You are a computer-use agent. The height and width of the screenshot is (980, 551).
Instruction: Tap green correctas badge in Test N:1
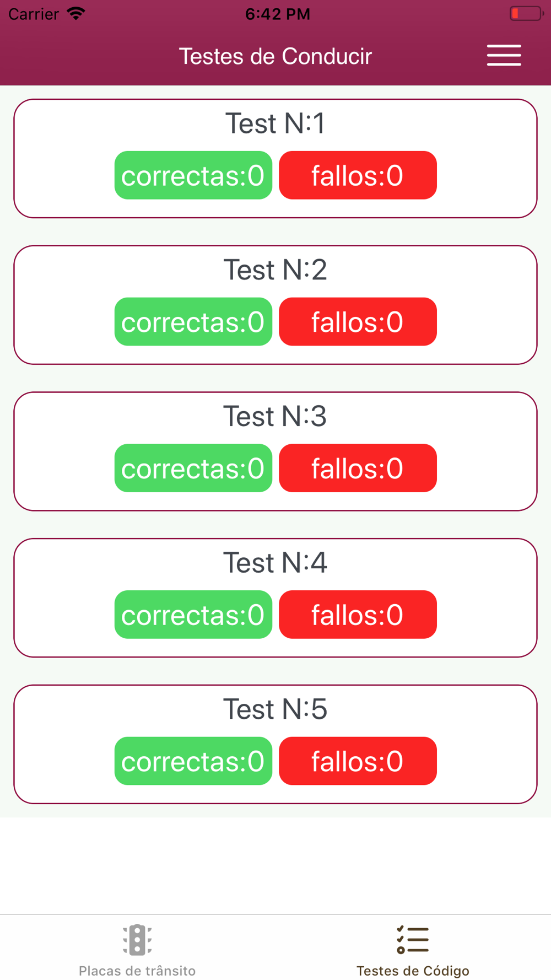coord(193,175)
